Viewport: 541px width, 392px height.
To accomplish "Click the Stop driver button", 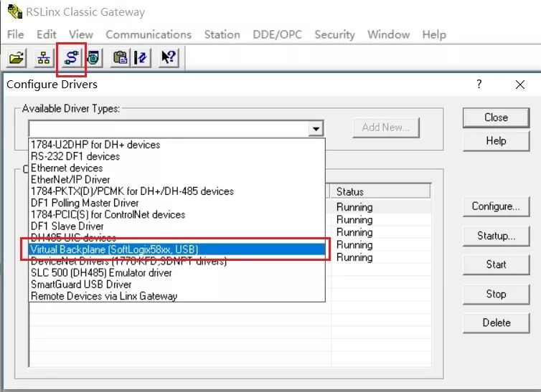I will (496, 294).
